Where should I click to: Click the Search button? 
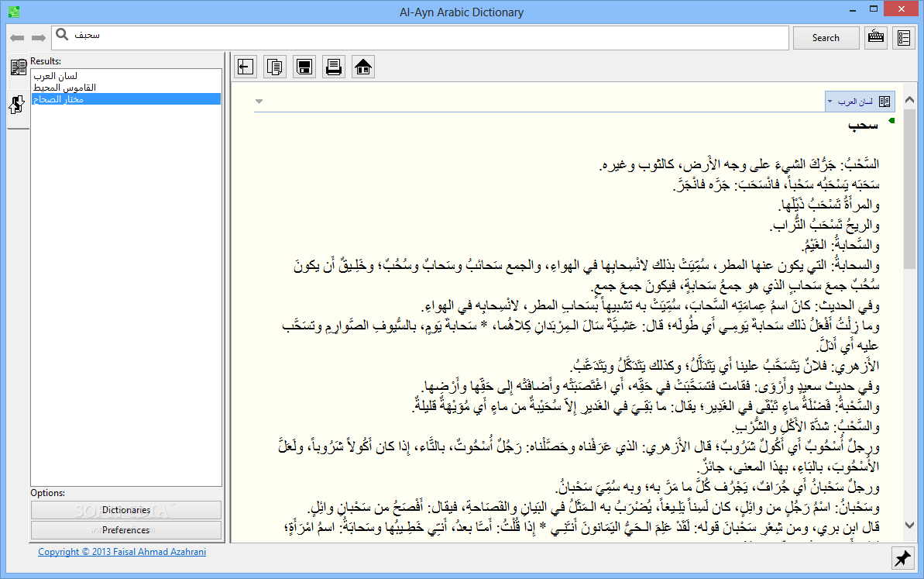click(826, 38)
